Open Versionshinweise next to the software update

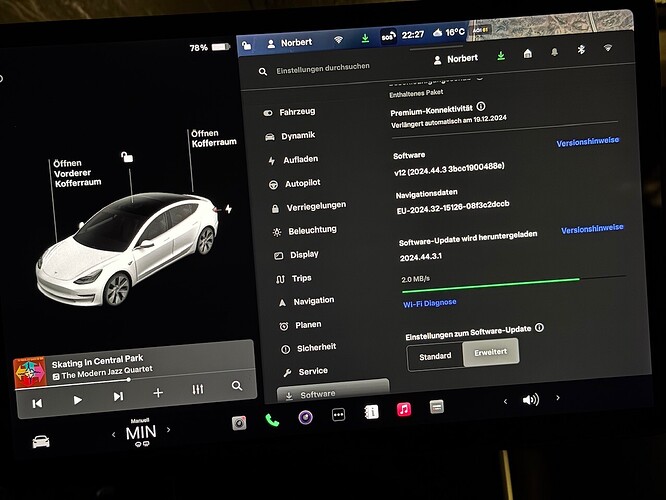pos(592,229)
